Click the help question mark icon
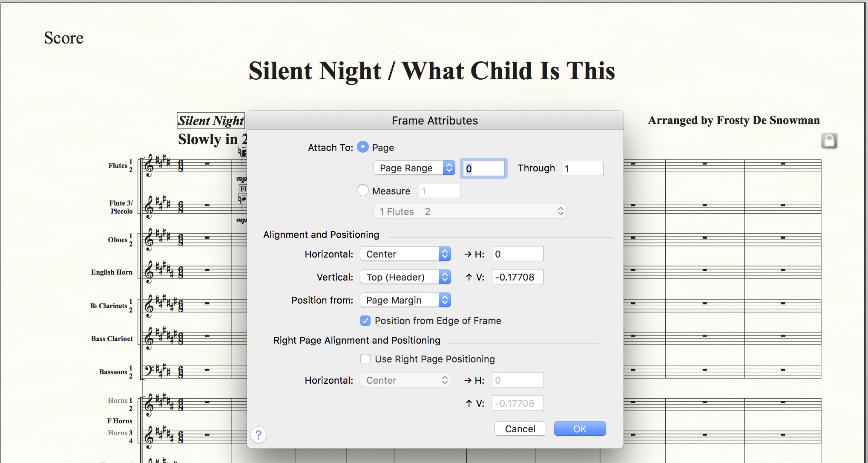The image size is (868, 463). (259, 435)
